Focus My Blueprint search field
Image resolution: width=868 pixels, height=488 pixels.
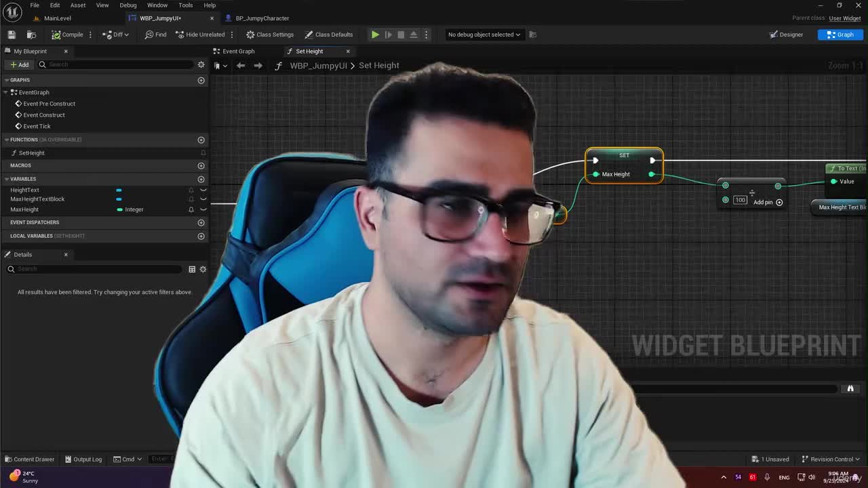(x=115, y=64)
